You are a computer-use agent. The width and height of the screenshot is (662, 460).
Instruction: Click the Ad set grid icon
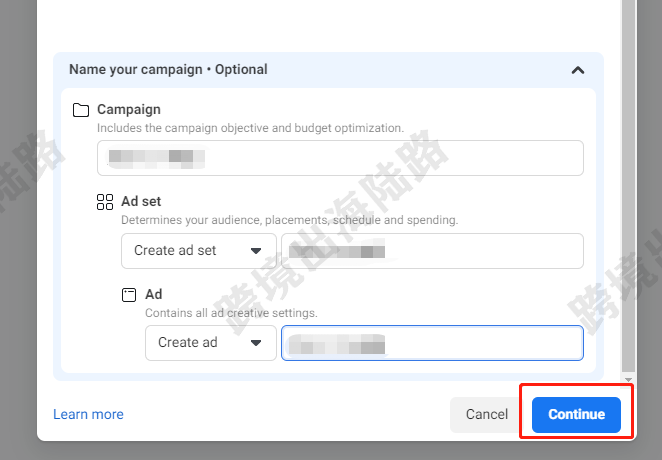[x=105, y=202]
